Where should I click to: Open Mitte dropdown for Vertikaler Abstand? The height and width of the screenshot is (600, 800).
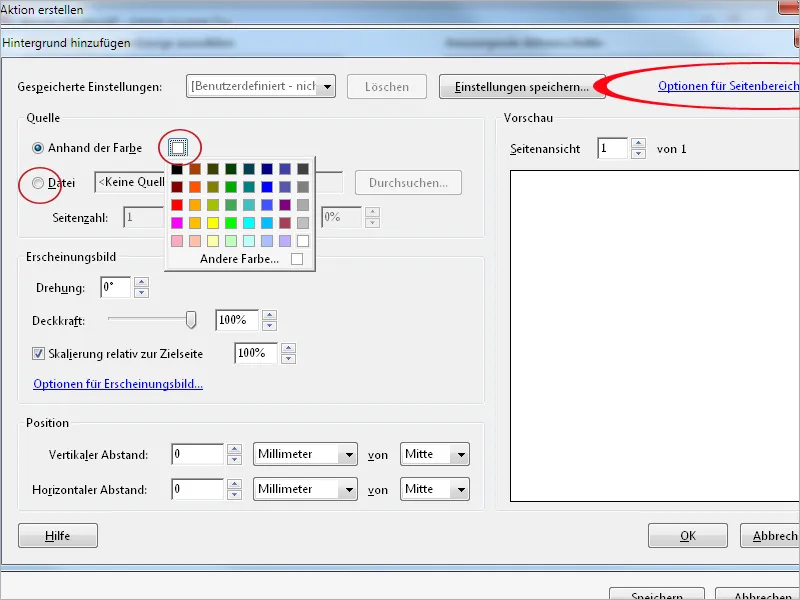(x=435, y=454)
